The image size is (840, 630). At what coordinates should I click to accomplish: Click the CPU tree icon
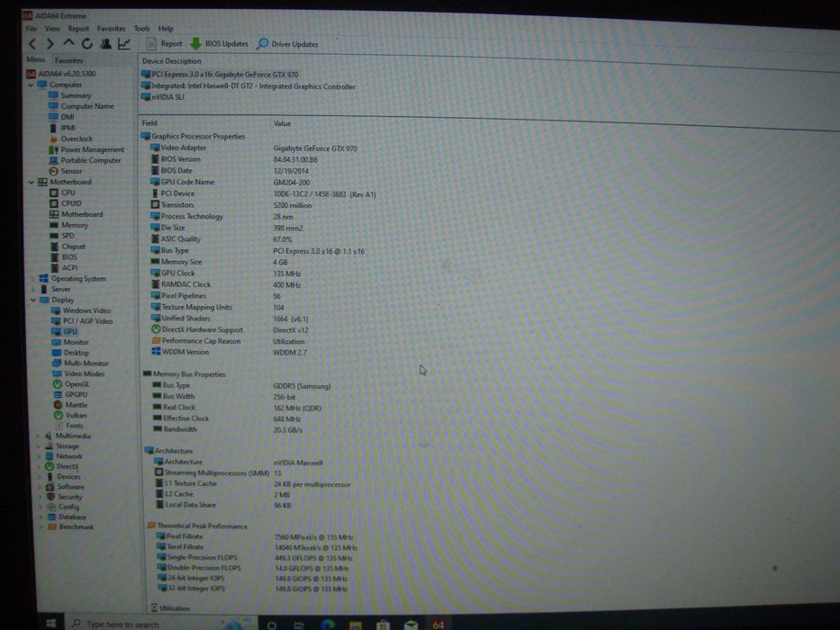(54, 193)
